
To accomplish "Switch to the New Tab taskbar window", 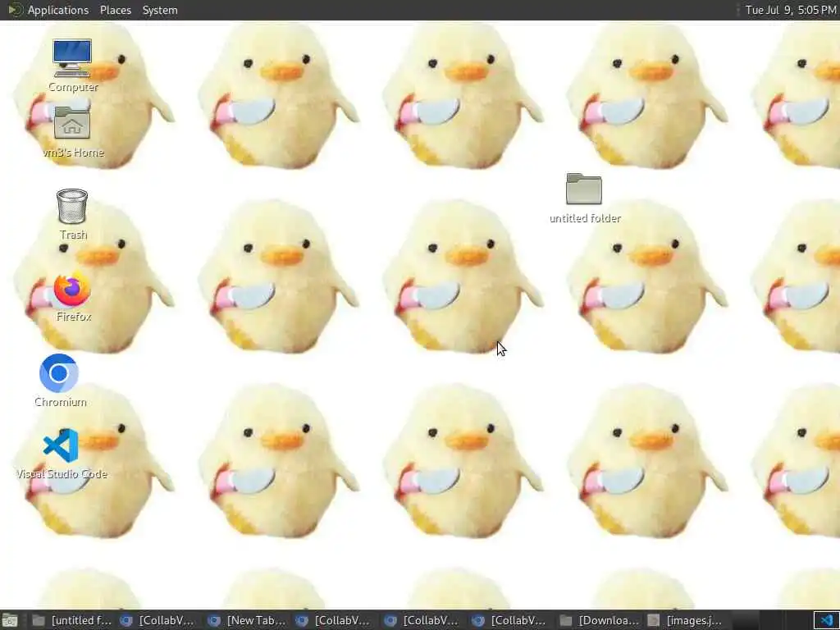I will tap(248, 620).
